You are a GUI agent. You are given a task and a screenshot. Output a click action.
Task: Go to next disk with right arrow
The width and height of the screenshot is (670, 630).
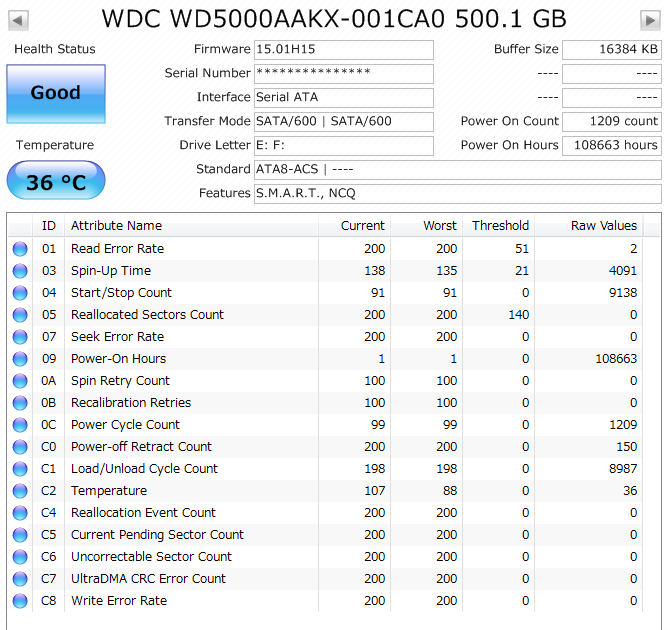[x=650, y=20]
